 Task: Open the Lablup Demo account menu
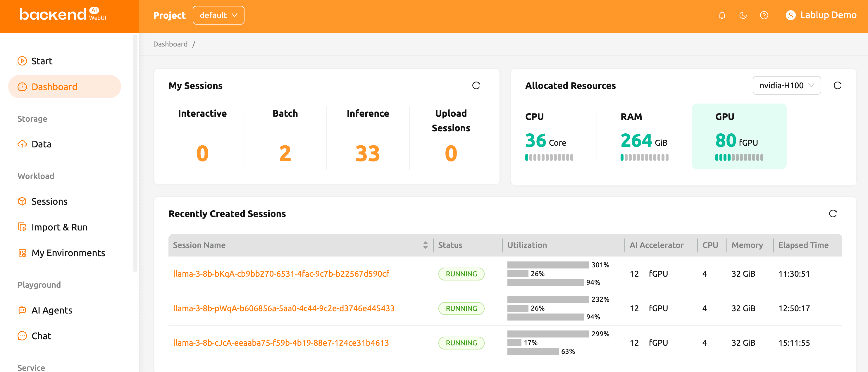click(x=821, y=15)
